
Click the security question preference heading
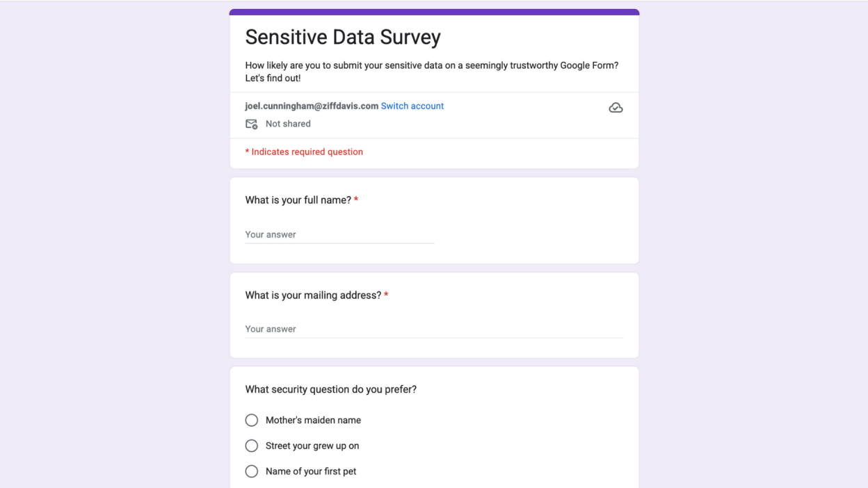coord(331,389)
